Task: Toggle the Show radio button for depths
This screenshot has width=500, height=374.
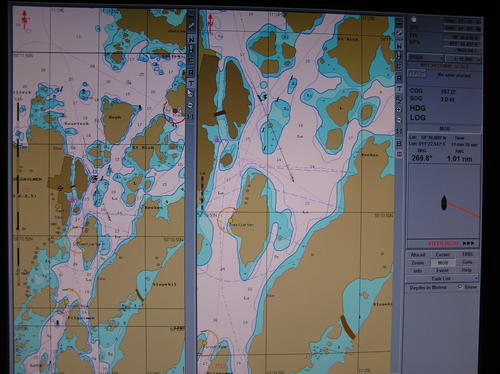Action: (460, 287)
